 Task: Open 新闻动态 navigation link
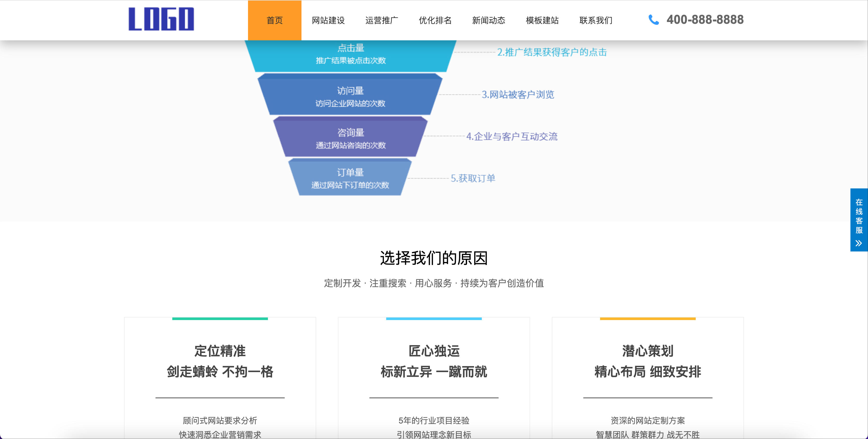489,20
